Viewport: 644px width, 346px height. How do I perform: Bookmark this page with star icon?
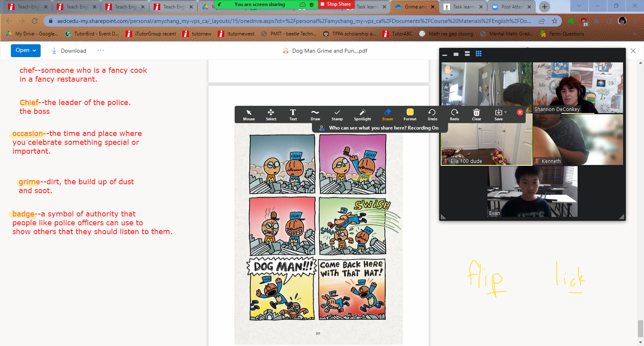(555, 21)
